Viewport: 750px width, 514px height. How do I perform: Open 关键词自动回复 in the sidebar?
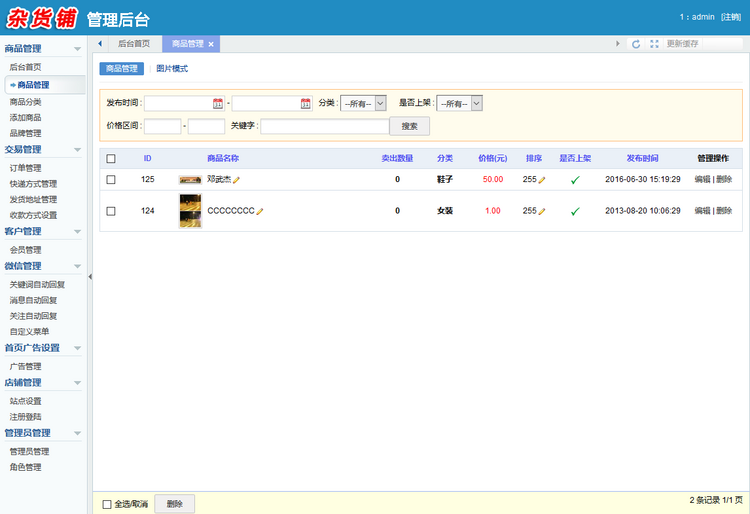37,285
